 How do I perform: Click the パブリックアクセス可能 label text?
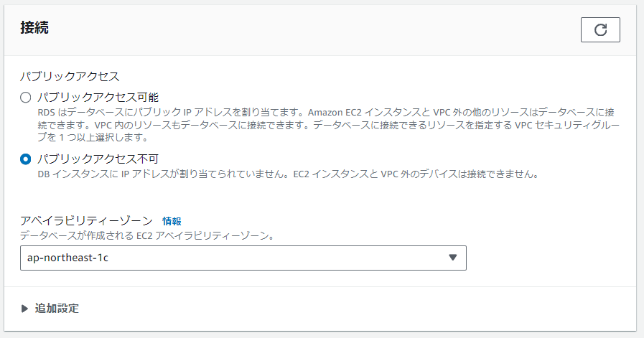[98, 98]
